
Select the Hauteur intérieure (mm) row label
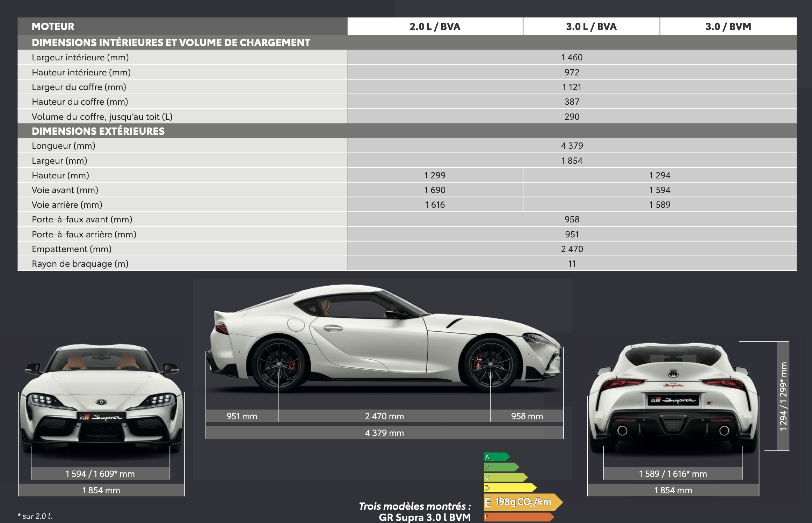[x=81, y=72]
